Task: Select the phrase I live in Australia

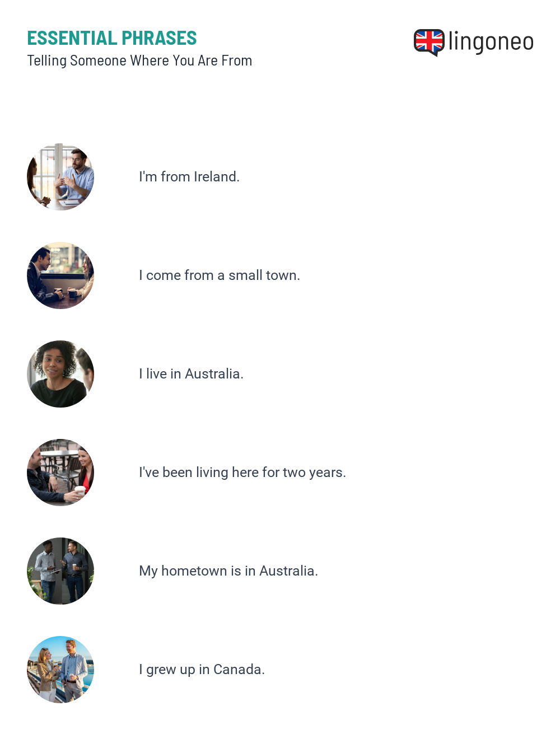Action: pyautogui.click(x=191, y=374)
